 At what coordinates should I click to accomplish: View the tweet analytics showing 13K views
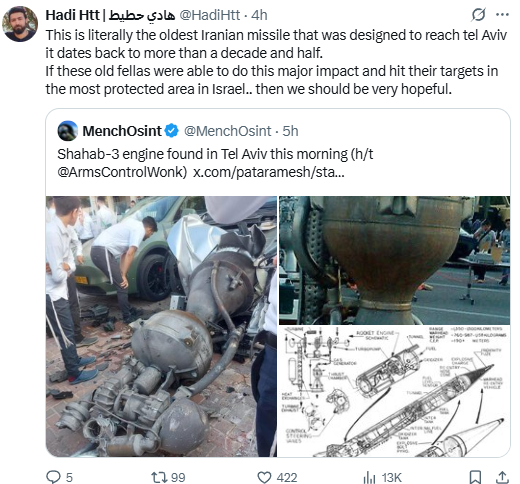(x=369, y=477)
